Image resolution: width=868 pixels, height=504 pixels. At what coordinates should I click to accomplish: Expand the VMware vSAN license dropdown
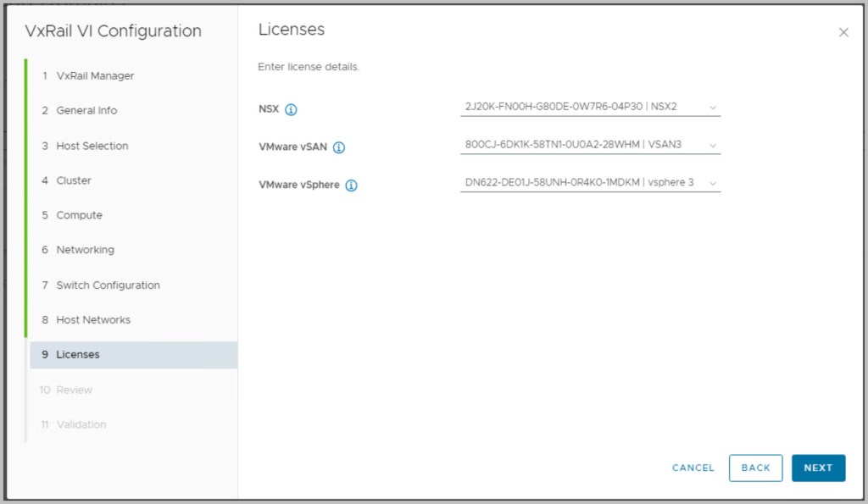(x=590, y=145)
